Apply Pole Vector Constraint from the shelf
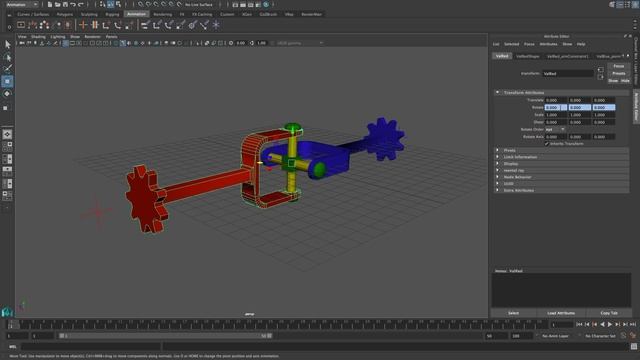 click(204, 25)
